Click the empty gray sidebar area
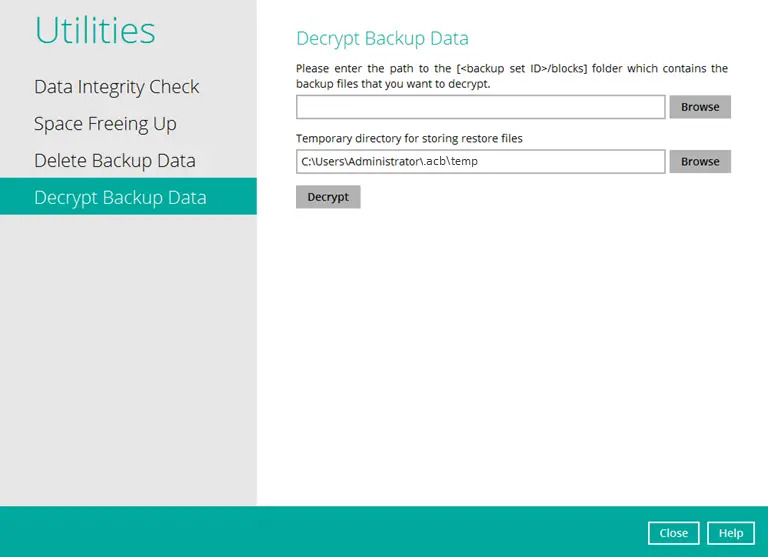Viewport: 768px width, 557px height. 128,360
